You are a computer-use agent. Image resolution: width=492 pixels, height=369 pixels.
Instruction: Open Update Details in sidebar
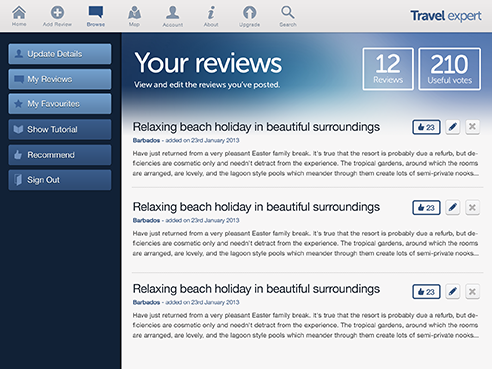(x=60, y=54)
